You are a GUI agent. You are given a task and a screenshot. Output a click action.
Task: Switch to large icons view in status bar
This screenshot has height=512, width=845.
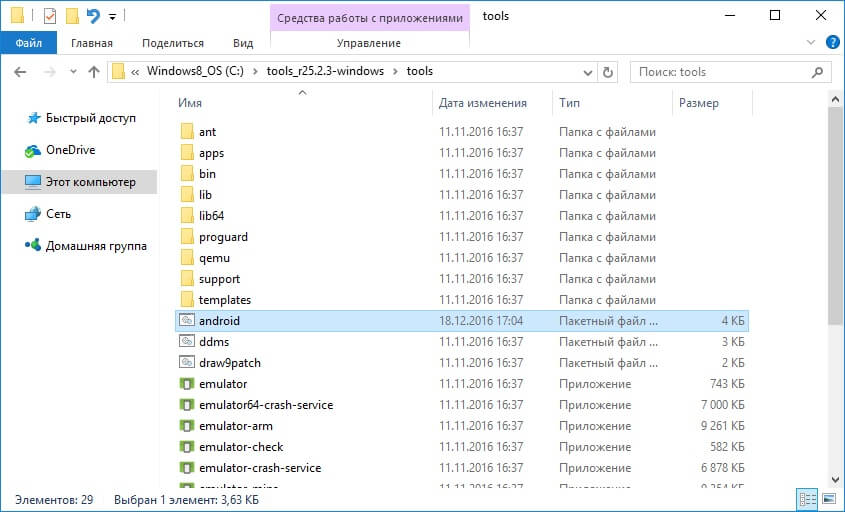pyautogui.click(x=827, y=497)
